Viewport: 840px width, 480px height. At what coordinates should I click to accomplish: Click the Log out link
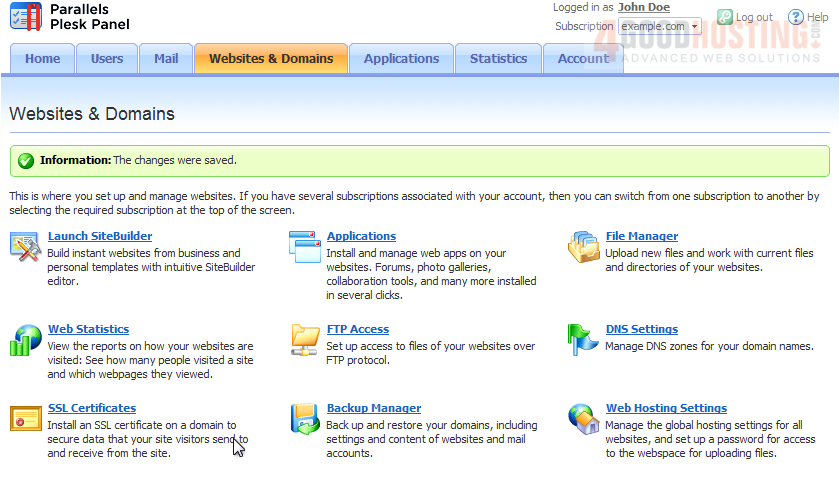[x=753, y=17]
